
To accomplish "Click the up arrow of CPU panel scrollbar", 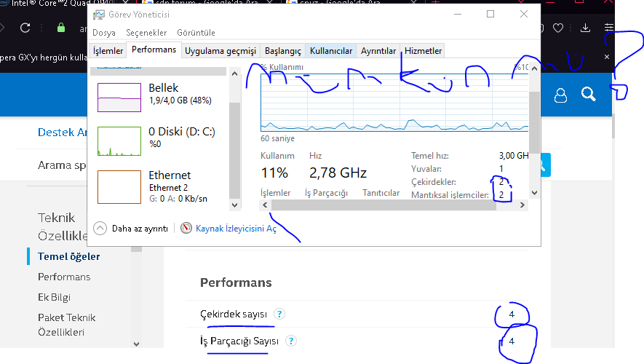I will pyautogui.click(x=534, y=68).
